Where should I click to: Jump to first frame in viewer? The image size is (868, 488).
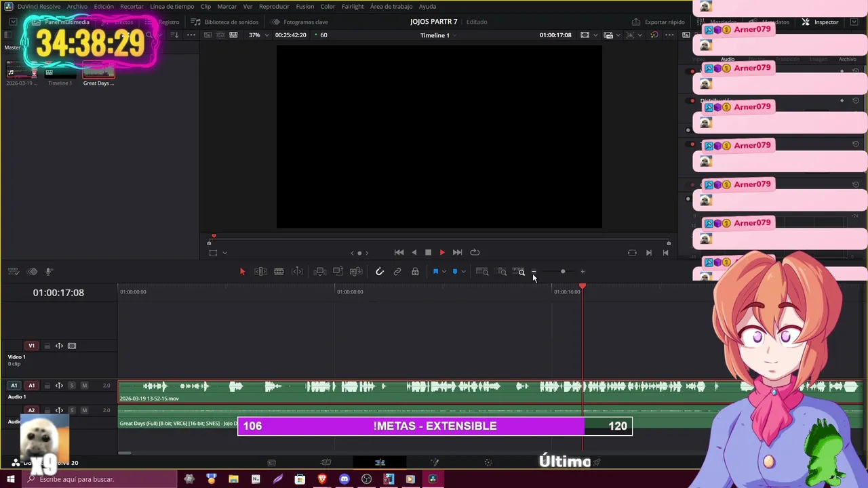[399, 253]
